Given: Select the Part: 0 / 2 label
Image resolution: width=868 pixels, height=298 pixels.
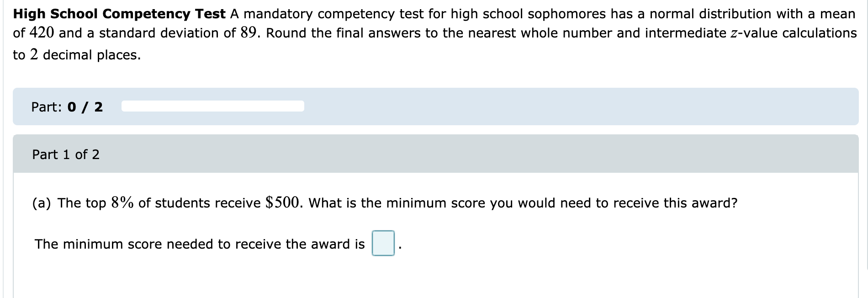Looking at the screenshot, I should [67, 107].
